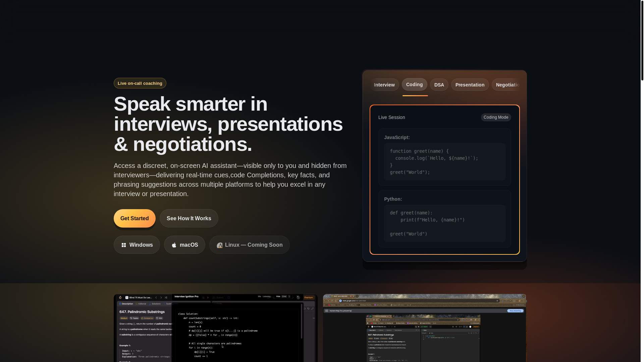The width and height of the screenshot is (644, 362).
Task: Click the Windows logo icon
Action: tap(124, 245)
